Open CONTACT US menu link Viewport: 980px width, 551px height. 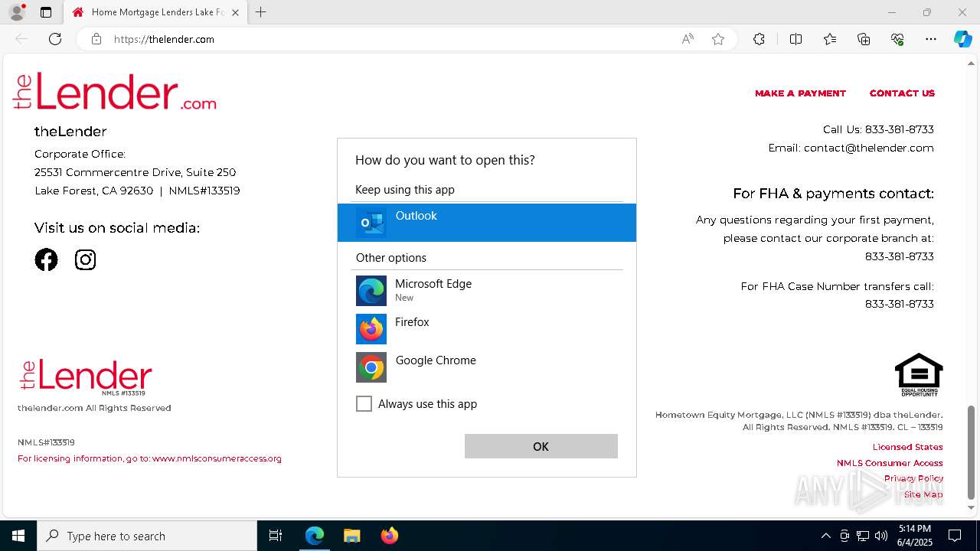tap(902, 93)
